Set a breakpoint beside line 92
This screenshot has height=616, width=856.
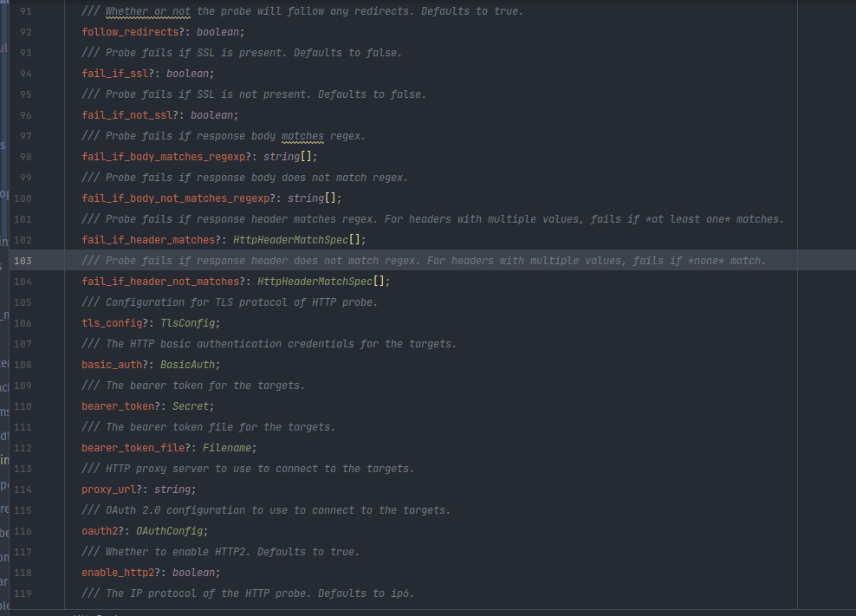pos(48,31)
